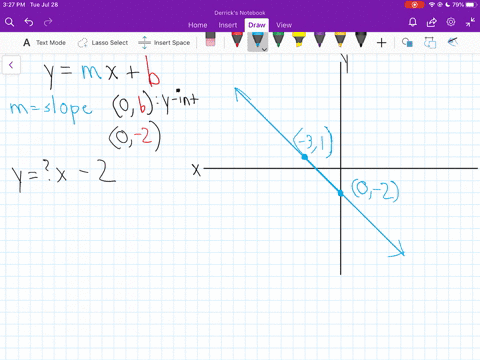Open the View tab

[284, 25]
